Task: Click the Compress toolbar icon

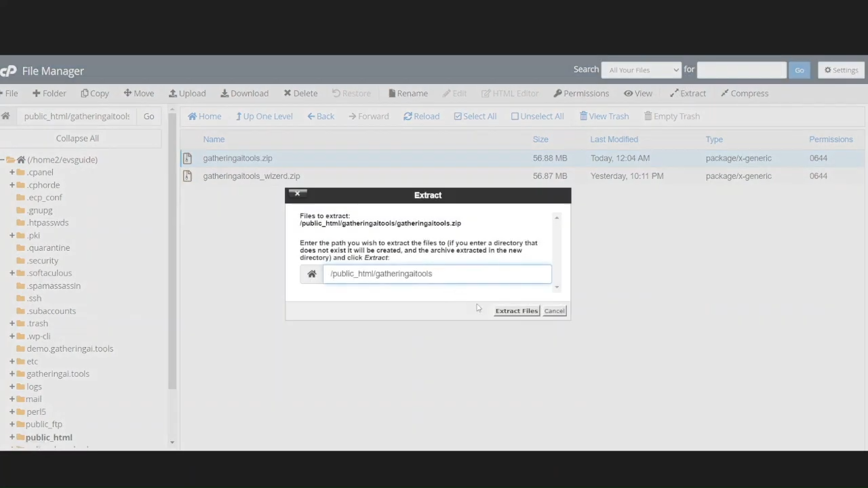Action: pos(724,94)
